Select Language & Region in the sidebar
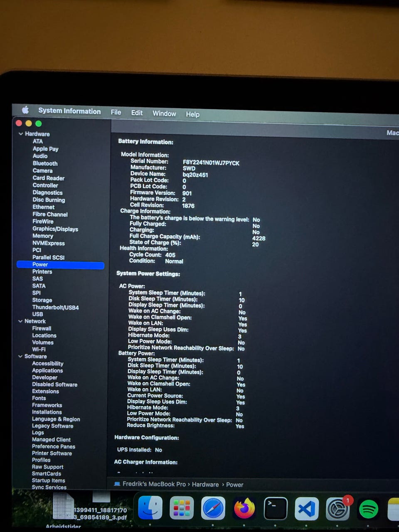 (x=56, y=419)
